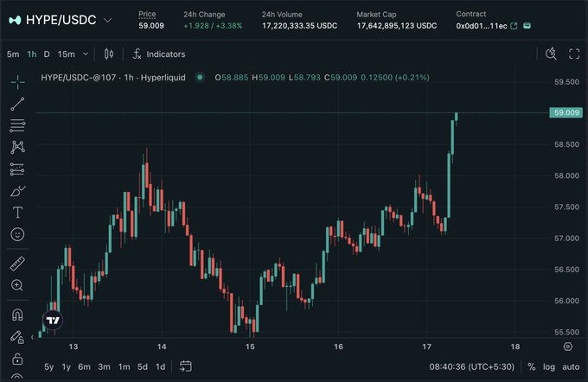The image size is (588, 382).
Task: Set date range to 1d
Action: coord(161,366)
